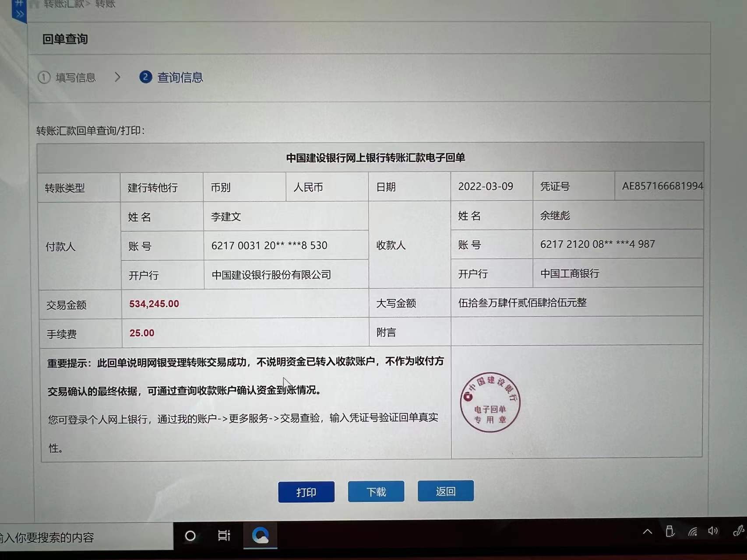Open the volume speaker tray icon
747x560 pixels.
click(713, 531)
